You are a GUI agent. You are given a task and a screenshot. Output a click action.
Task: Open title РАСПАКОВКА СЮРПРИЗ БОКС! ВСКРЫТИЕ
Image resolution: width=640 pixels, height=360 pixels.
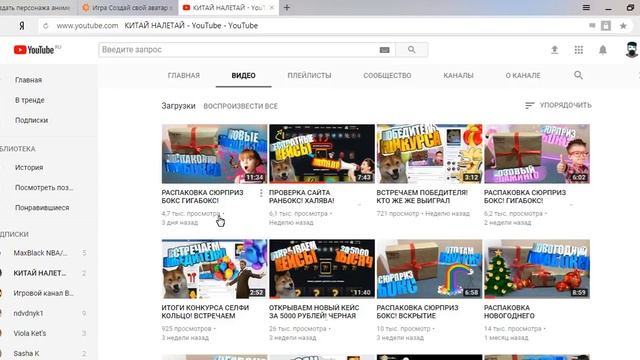[x=418, y=312]
